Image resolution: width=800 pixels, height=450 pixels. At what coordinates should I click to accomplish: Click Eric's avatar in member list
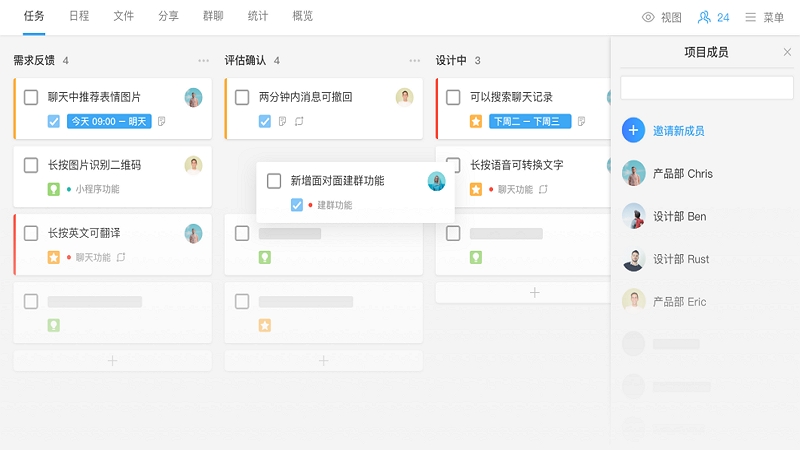pos(633,302)
